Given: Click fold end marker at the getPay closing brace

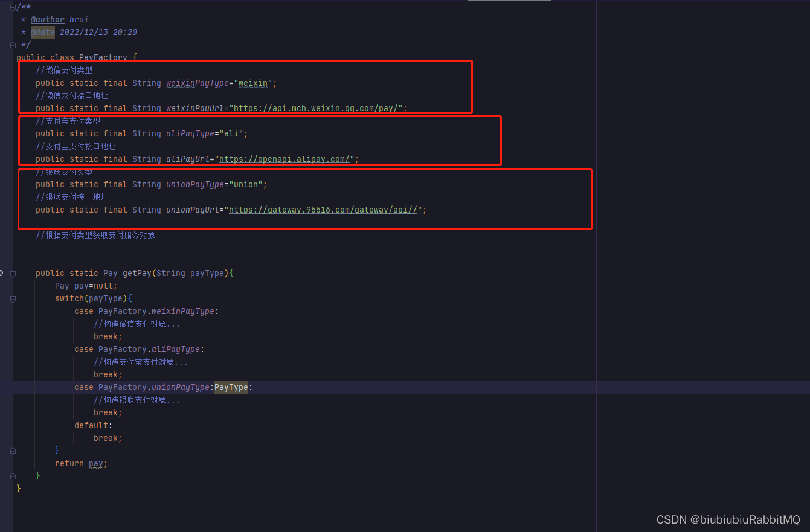Looking at the screenshot, I should (x=13, y=476).
